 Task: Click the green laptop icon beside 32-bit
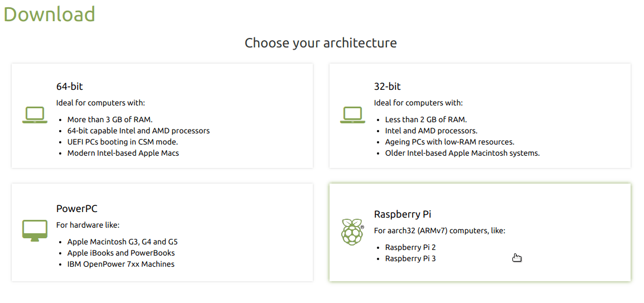click(x=352, y=115)
